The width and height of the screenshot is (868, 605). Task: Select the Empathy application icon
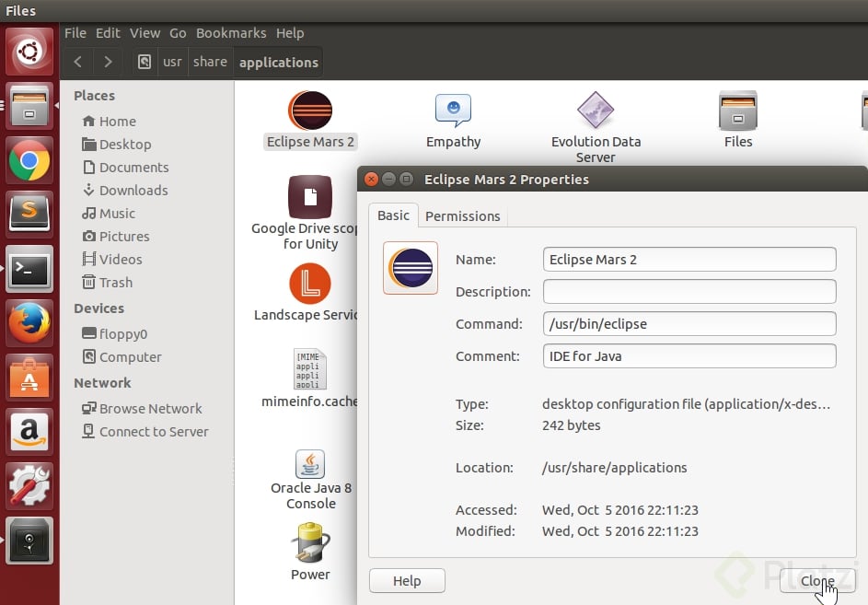[454, 121]
